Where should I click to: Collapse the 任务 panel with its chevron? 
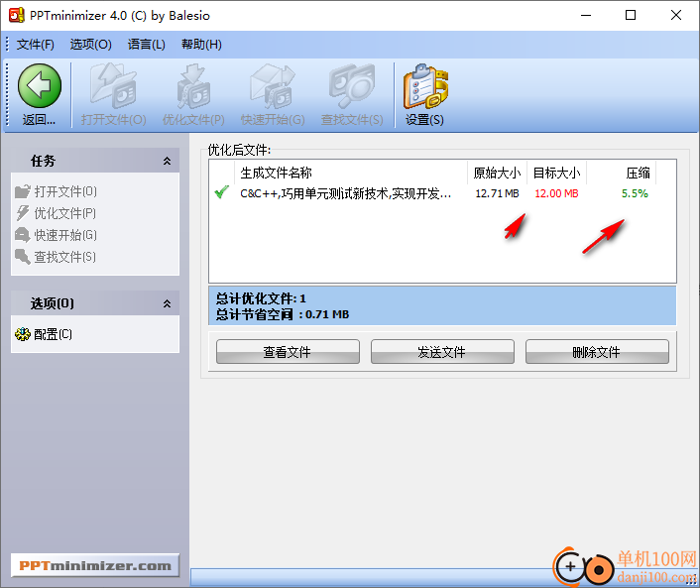point(167,162)
